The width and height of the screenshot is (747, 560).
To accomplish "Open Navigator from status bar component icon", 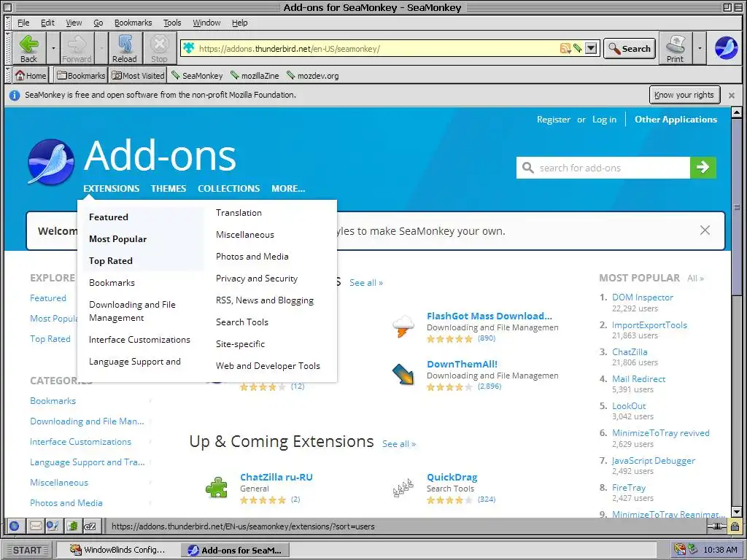I will point(15,526).
